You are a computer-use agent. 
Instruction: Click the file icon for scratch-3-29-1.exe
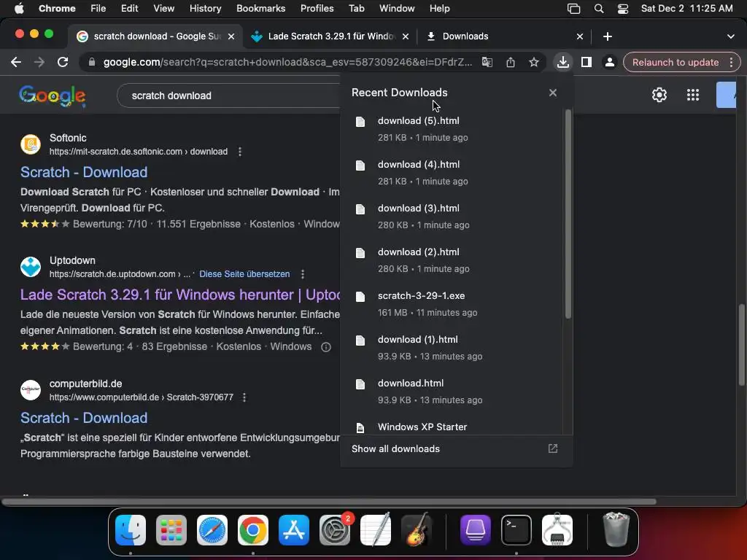click(x=360, y=297)
